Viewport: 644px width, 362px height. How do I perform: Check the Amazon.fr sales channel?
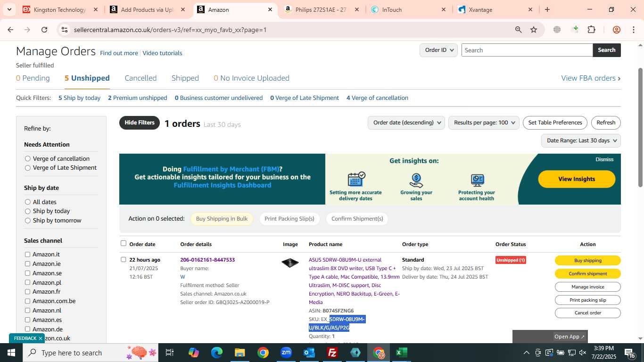point(28,292)
